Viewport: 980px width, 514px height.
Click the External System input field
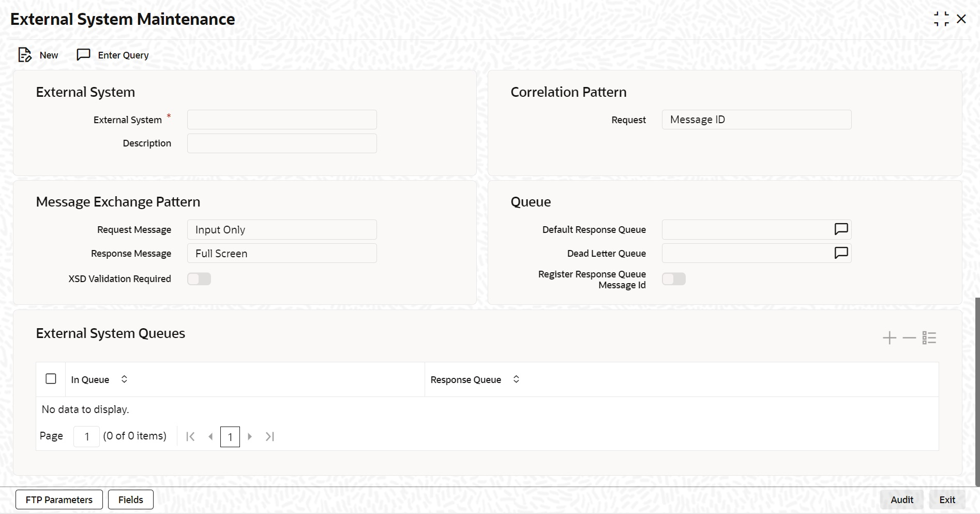point(282,120)
